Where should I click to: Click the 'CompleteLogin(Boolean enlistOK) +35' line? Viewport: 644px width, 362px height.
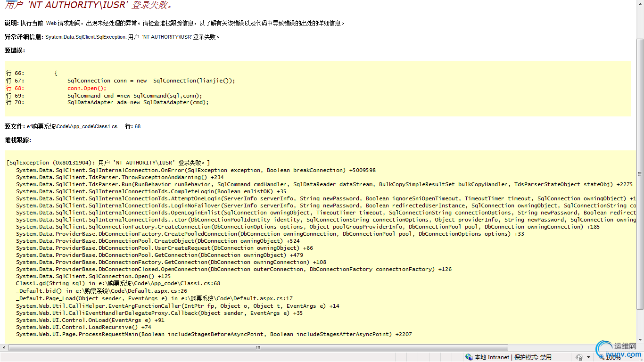(151, 191)
